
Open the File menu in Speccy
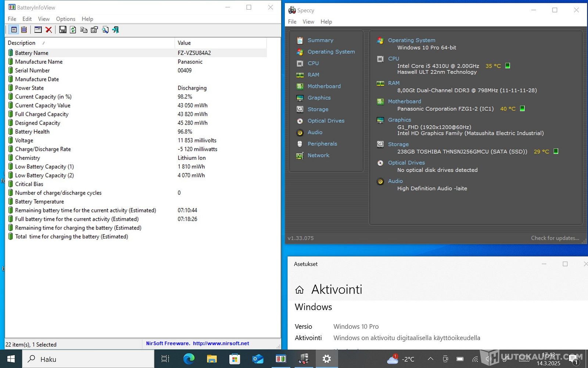[x=292, y=22]
